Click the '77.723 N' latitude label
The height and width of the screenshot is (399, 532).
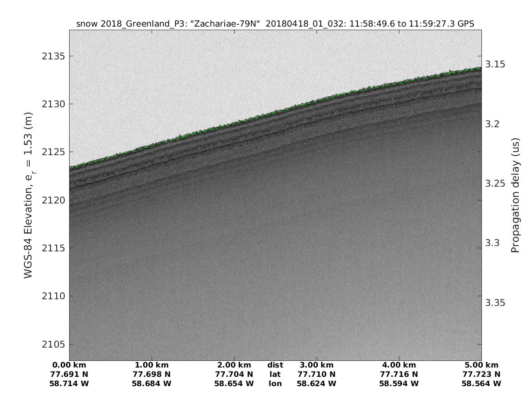[x=481, y=374]
